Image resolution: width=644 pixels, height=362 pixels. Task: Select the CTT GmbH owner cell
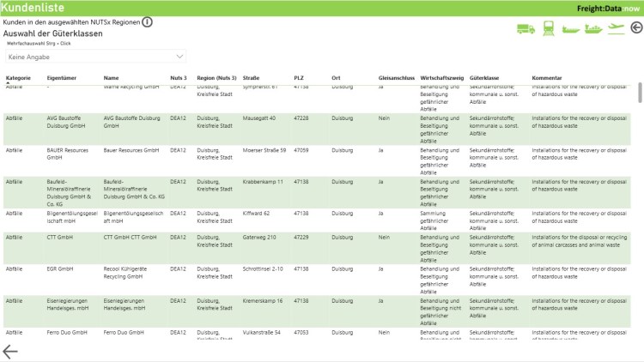click(x=59, y=237)
